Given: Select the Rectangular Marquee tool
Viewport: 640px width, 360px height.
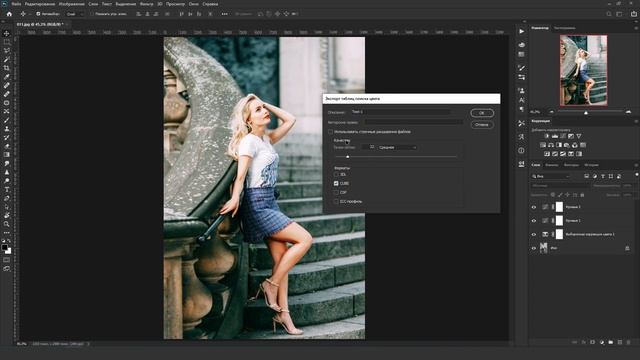Looking at the screenshot, I should pos(7,42).
